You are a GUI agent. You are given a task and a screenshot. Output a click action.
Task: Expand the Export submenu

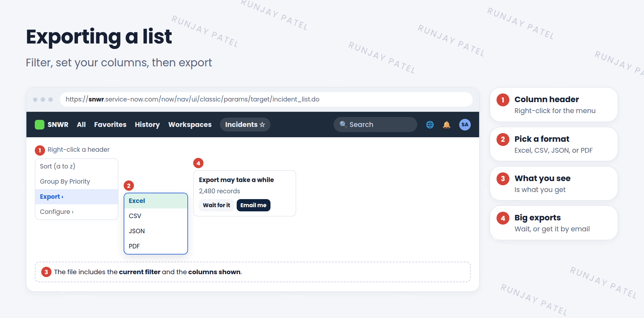77,197
